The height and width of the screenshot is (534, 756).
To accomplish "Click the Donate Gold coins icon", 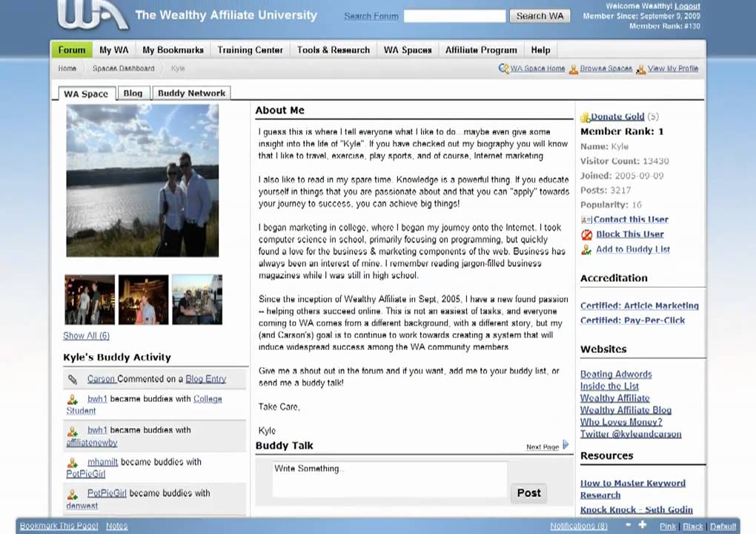I will [586, 117].
